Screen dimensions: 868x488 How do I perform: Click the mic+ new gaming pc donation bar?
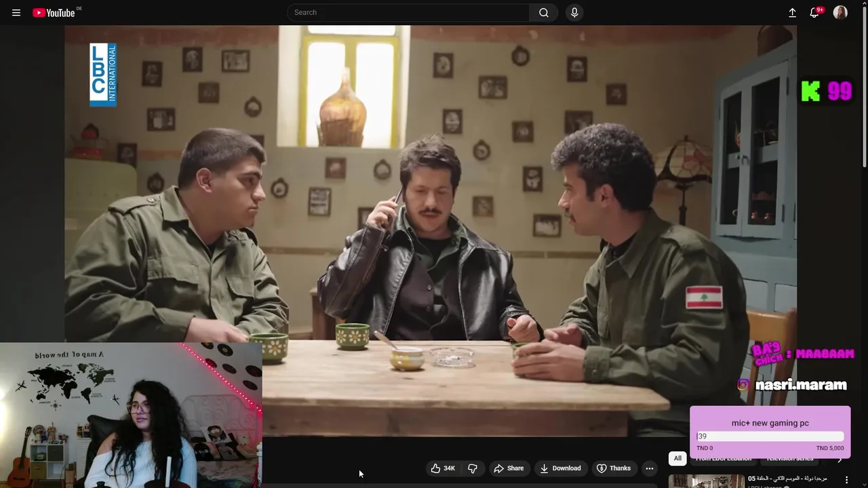pos(770,432)
